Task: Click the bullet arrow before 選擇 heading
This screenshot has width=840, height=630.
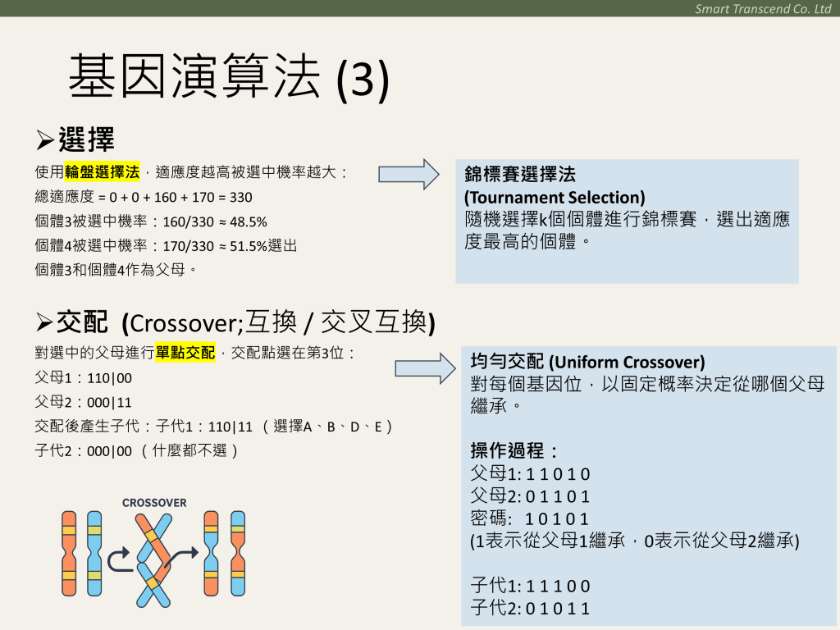Action: [45, 139]
